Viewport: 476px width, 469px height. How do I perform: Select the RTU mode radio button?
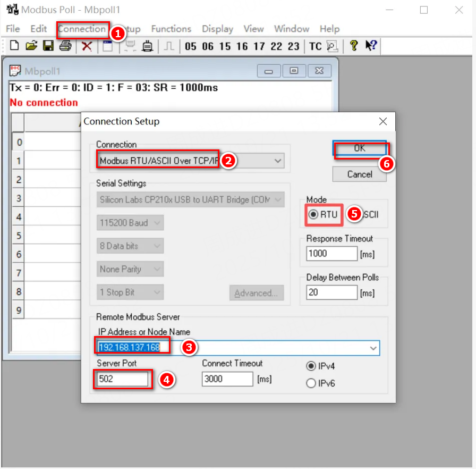pos(313,215)
